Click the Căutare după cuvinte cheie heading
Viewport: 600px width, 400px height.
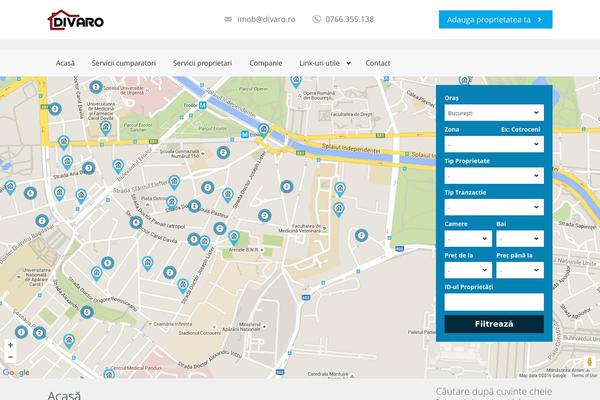[x=494, y=392]
